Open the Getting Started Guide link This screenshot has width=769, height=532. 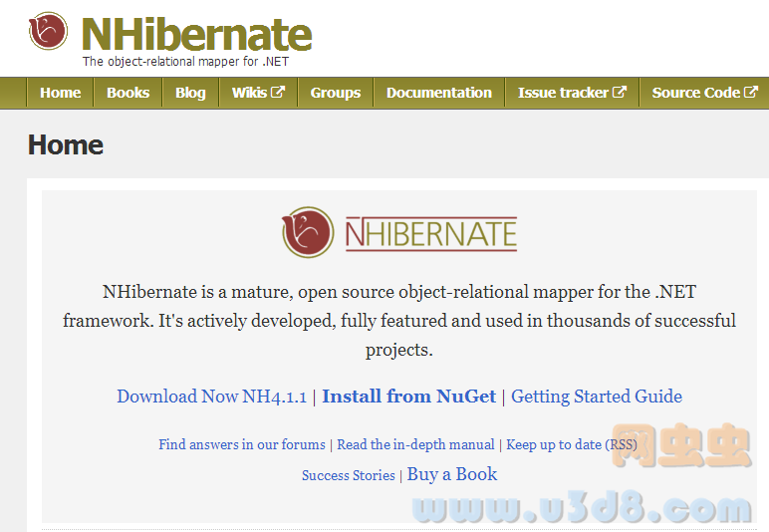(597, 397)
